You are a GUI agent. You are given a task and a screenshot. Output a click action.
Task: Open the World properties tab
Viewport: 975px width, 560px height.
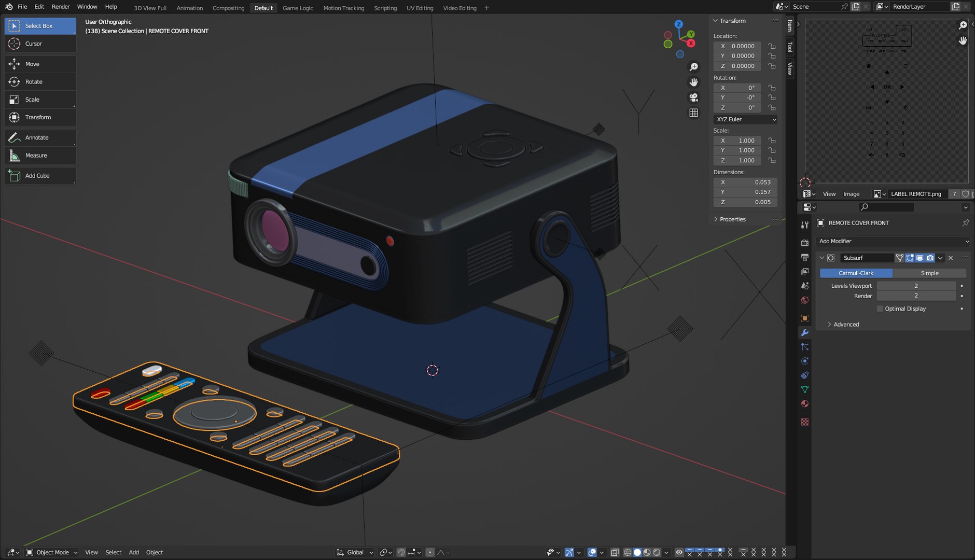tap(805, 300)
